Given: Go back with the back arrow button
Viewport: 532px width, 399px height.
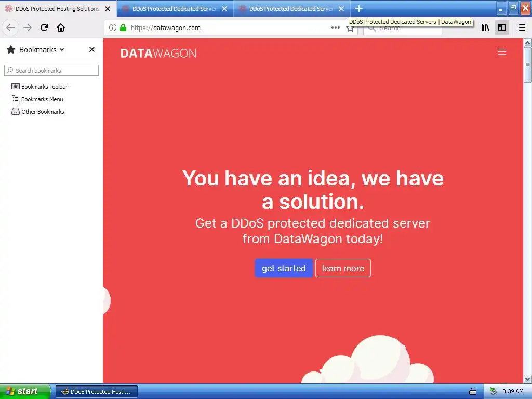Looking at the screenshot, I should click(10, 28).
